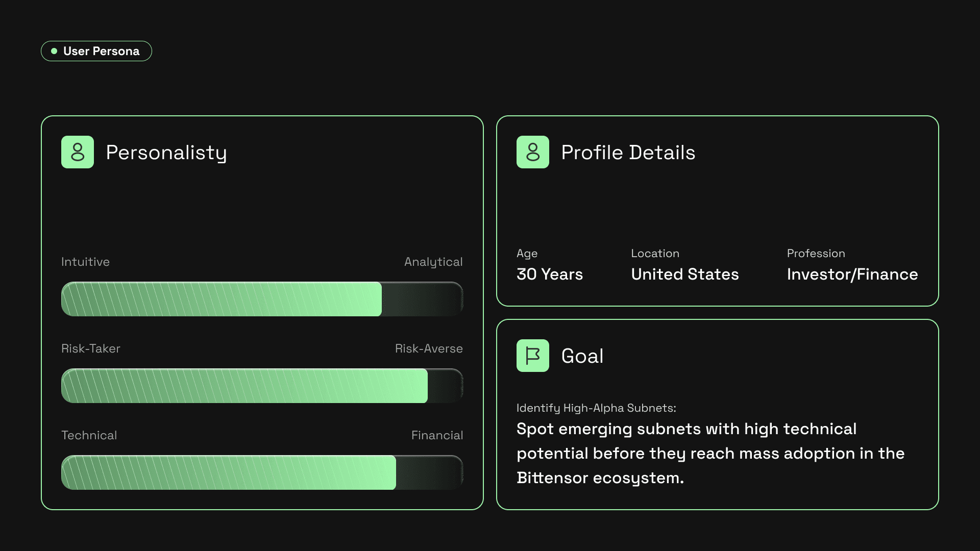Select the 30 Years age value

(550, 274)
